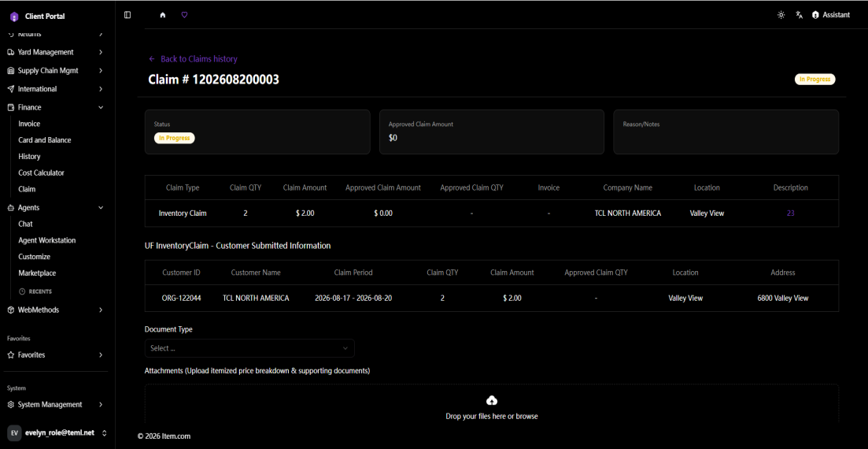Go back to Claims history link
868x449 pixels.
tap(199, 59)
